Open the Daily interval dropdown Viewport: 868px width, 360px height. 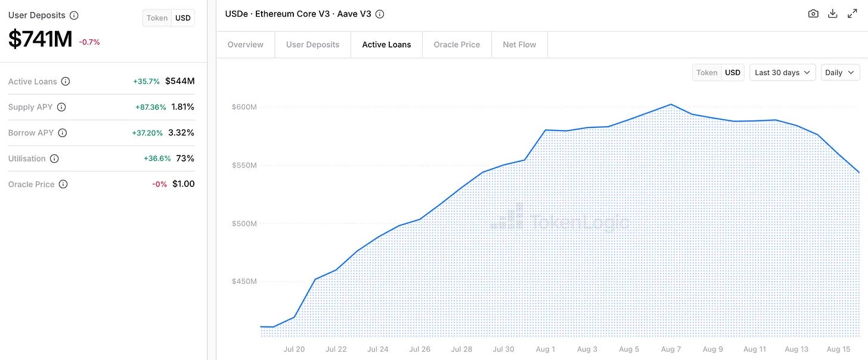pyautogui.click(x=840, y=73)
